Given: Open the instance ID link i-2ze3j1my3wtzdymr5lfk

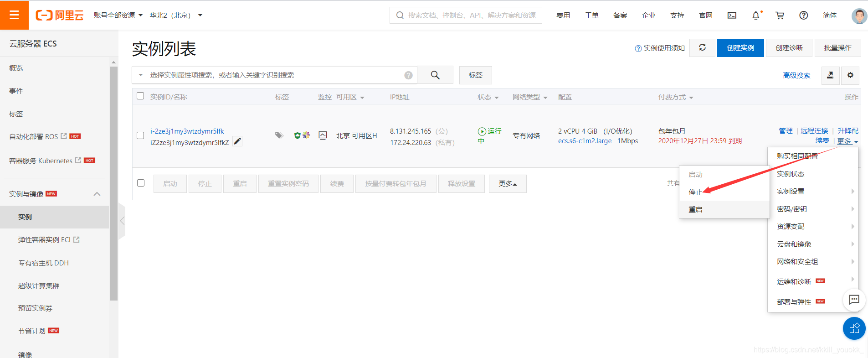Looking at the screenshot, I should (x=187, y=131).
